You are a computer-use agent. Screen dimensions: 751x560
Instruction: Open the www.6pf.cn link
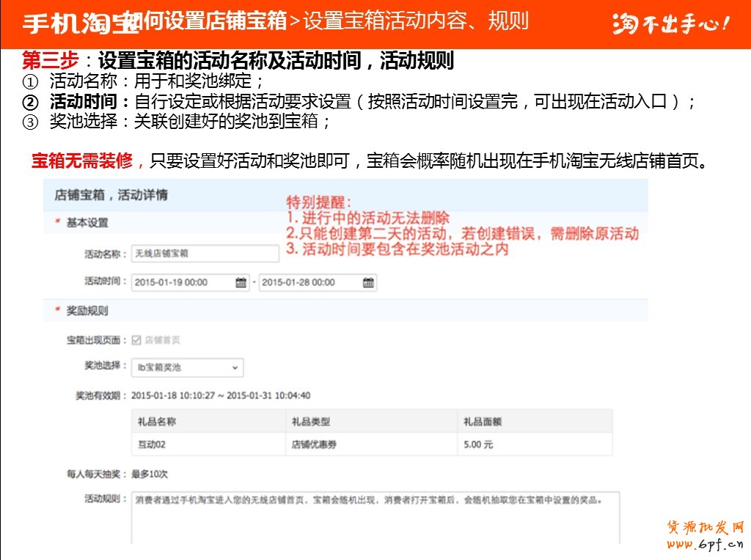point(706,545)
